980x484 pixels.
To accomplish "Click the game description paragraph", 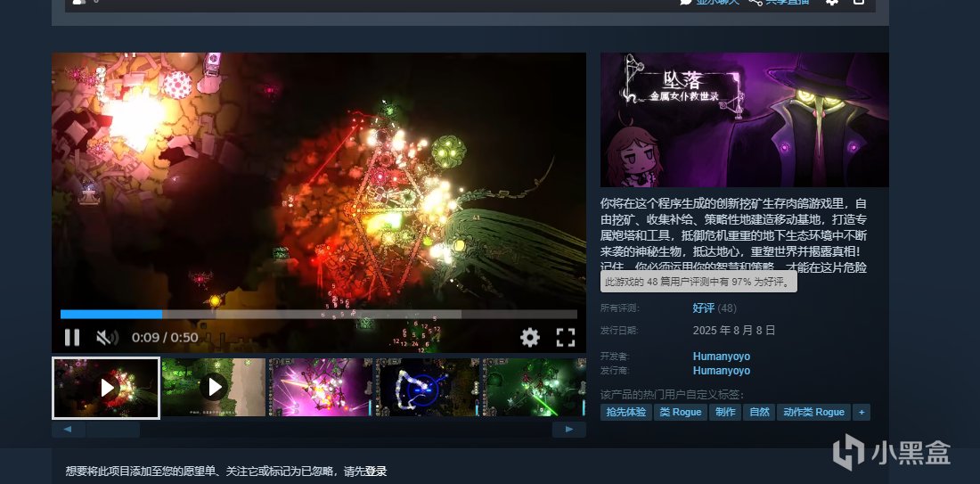I will [x=734, y=235].
